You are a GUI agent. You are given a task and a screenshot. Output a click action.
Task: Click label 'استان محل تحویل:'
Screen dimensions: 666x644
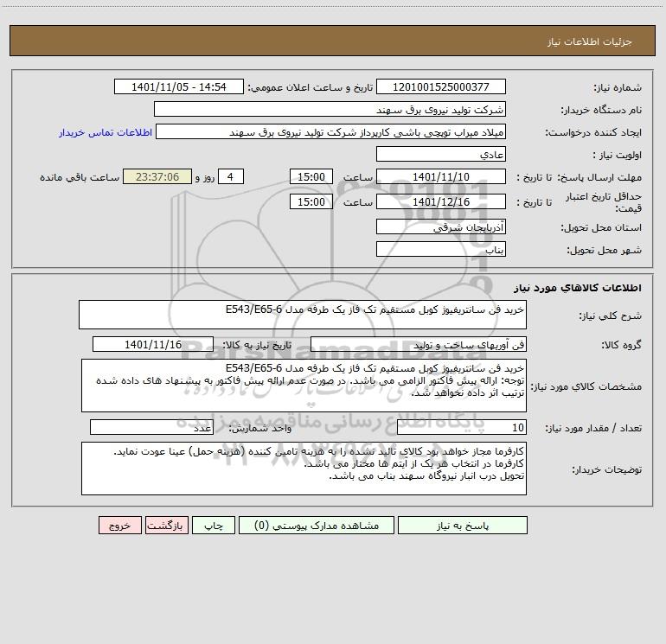(x=601, y=228)
